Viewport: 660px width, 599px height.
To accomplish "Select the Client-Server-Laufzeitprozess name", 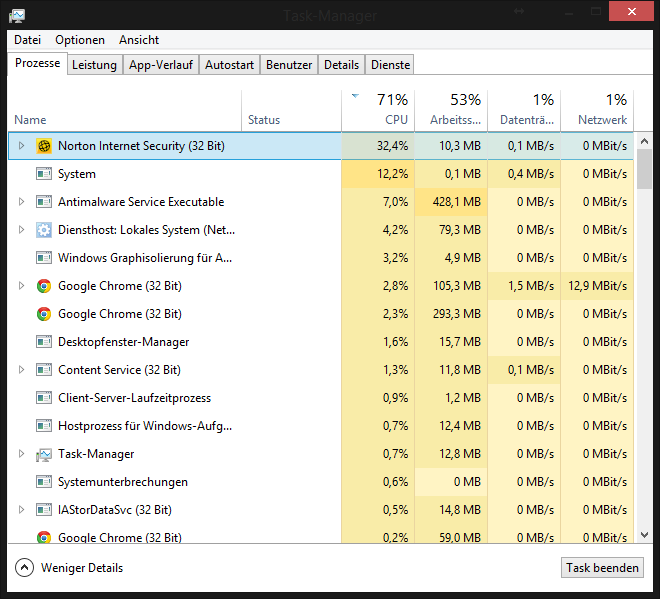I will (134, 398).
